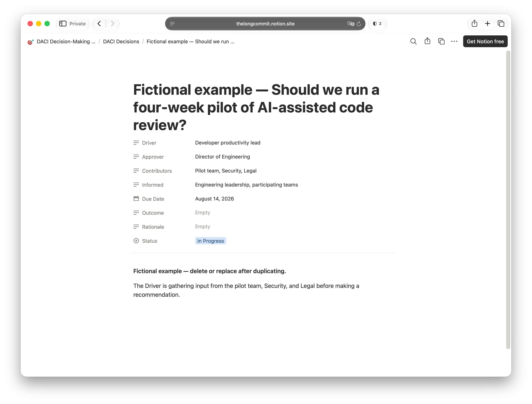This screenshot has width=532, height=404.
Task: Click the Informed property icon
Action: (x=136, y=185)
